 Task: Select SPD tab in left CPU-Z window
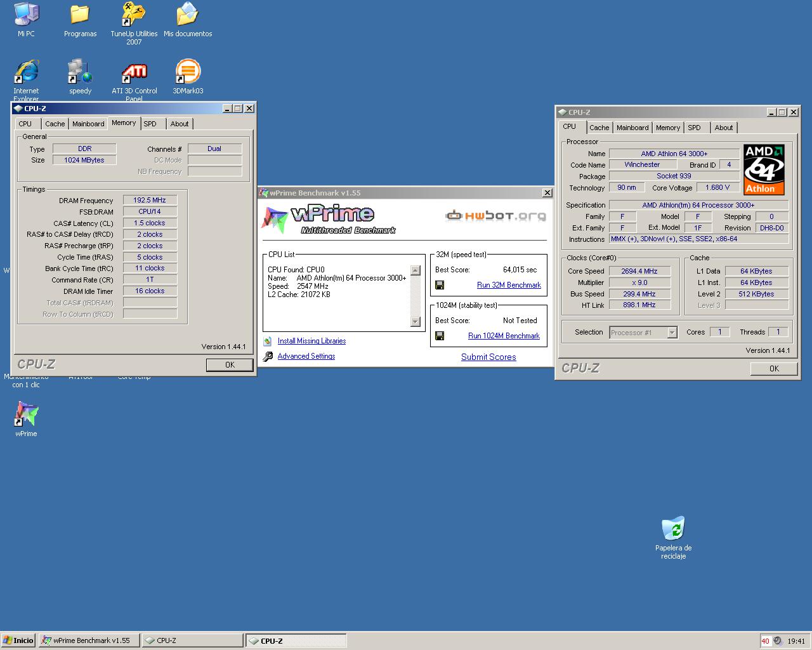[150, 124]
